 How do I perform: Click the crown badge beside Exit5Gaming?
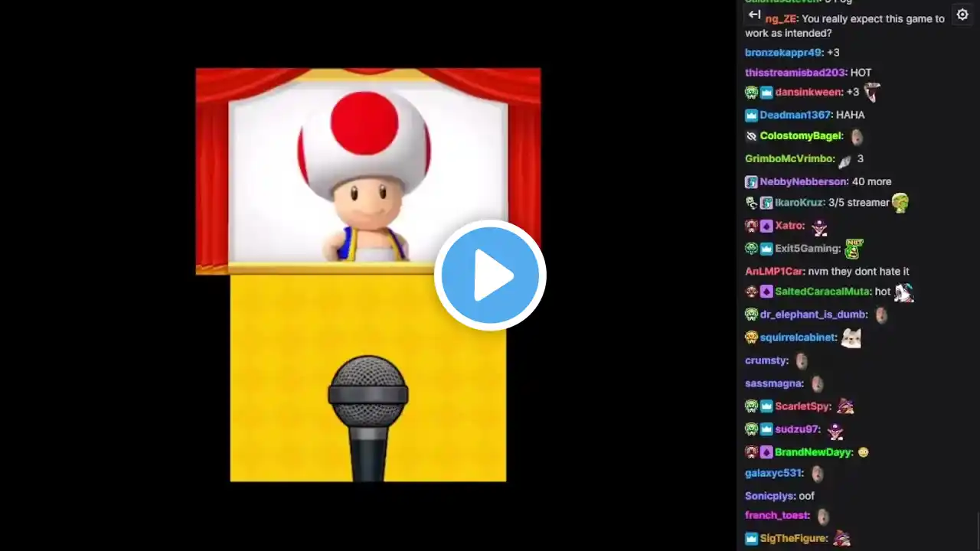click(766, 249)
